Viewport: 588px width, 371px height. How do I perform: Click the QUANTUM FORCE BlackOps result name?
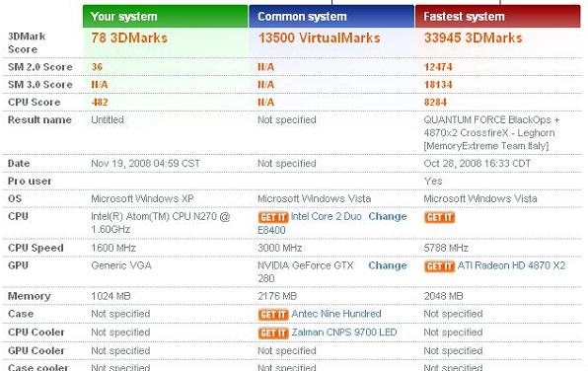491,133
